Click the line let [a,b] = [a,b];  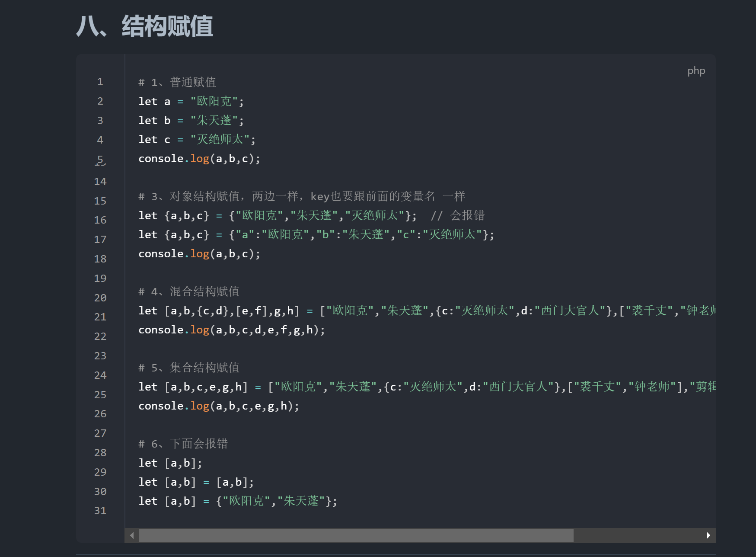pyautogui.click(x=196, y=482)
